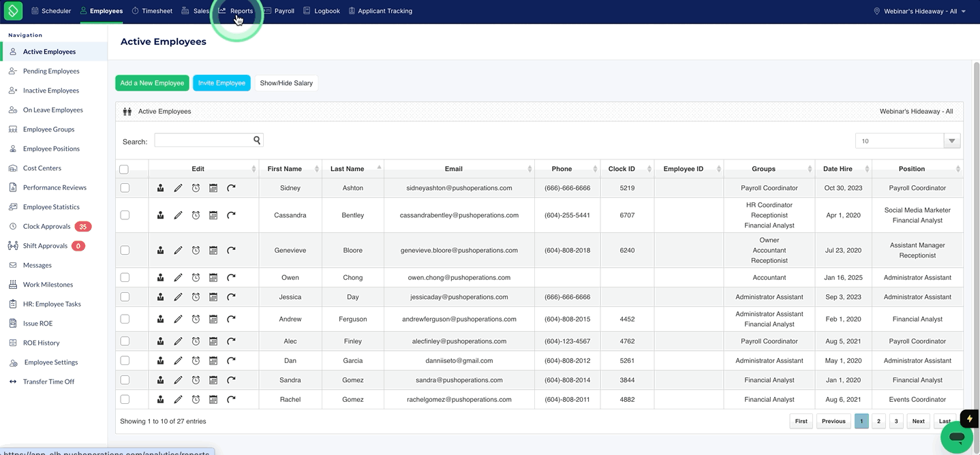
Task: Select Pending Employees in the sidebar
Action: [51, 71]
